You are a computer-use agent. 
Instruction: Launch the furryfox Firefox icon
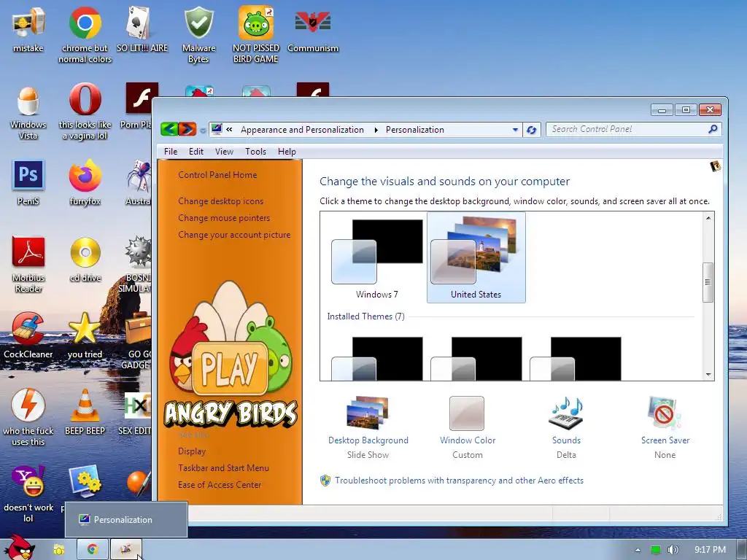[85, 183]
